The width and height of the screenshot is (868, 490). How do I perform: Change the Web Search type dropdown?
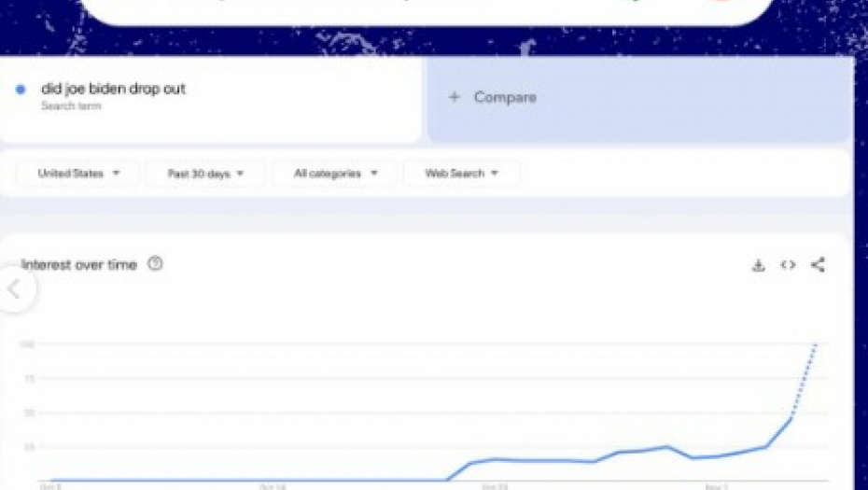(461, 174)
